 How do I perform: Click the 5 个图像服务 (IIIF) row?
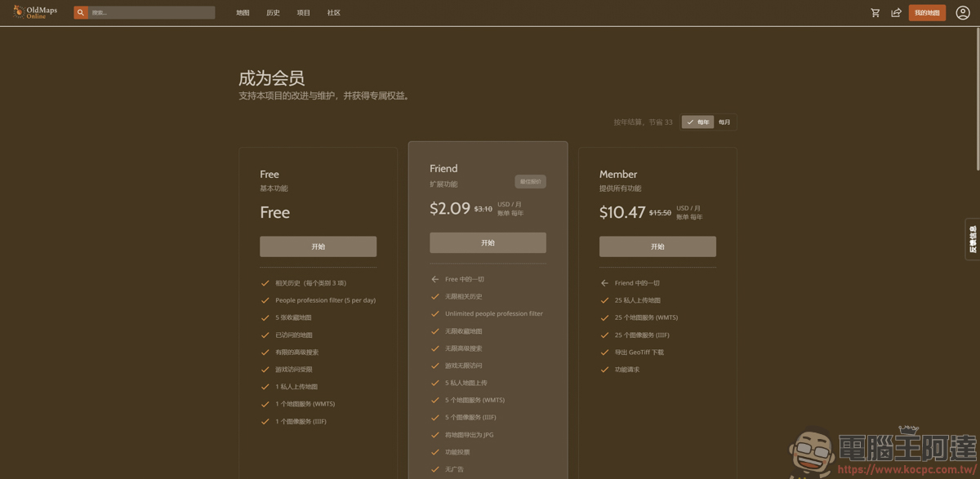(470, 417)
